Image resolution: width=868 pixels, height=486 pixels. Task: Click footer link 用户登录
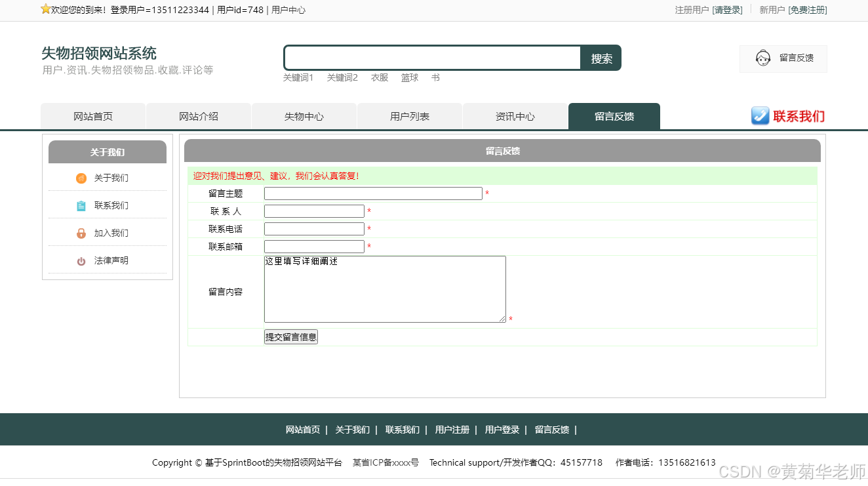(x=502, y=430)
